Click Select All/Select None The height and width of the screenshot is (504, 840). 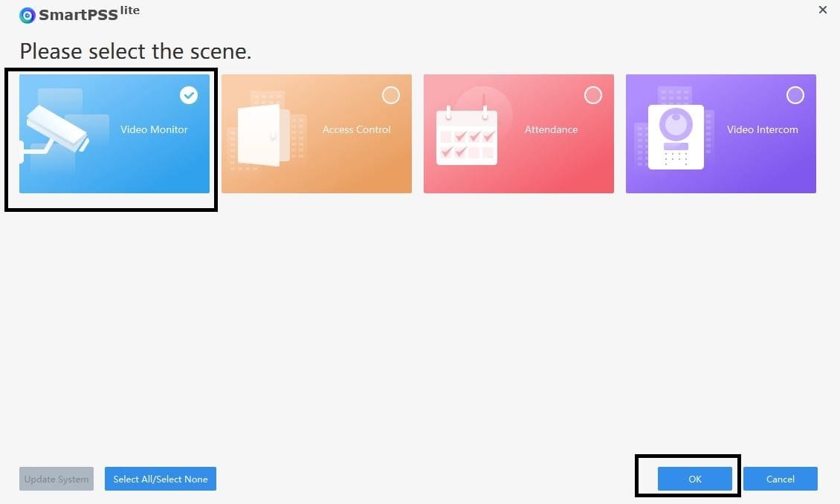point(160,479)
